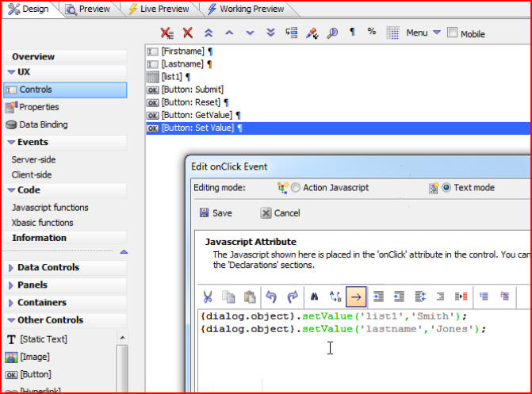
Task: Click the indent lines icon in editor
Action: click(378, 296)
